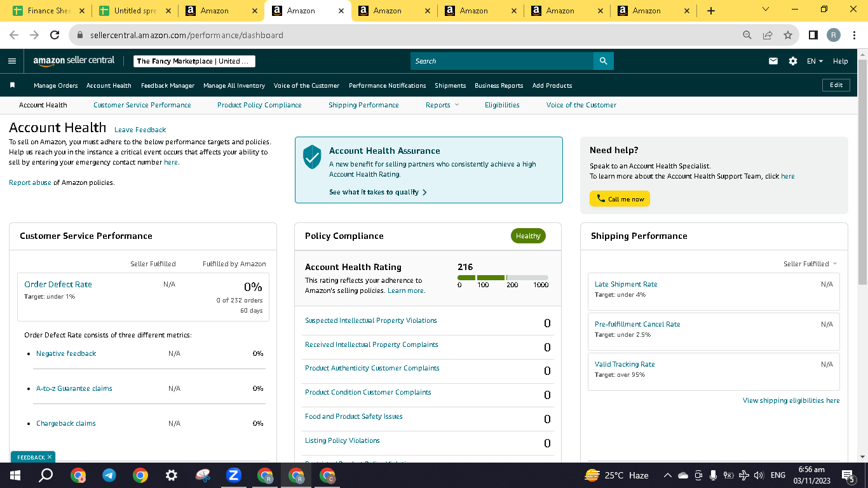Click the bookmark flag icon

tap(12, 85)
